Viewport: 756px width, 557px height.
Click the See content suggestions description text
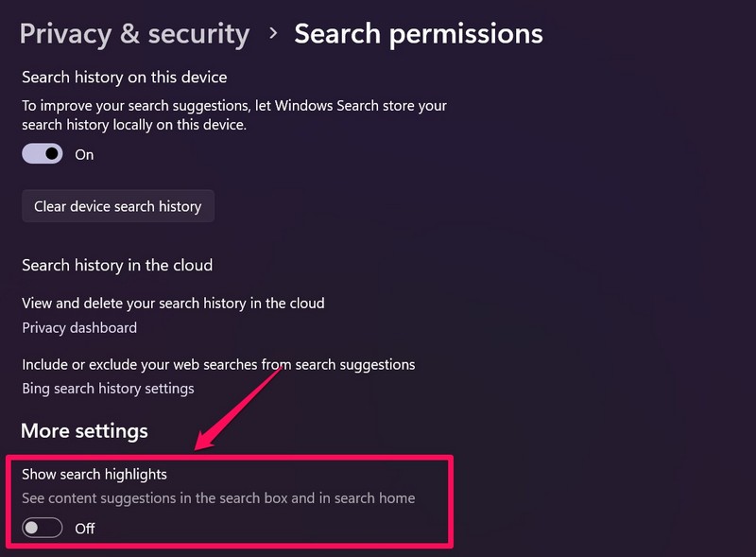pos(218,497)
